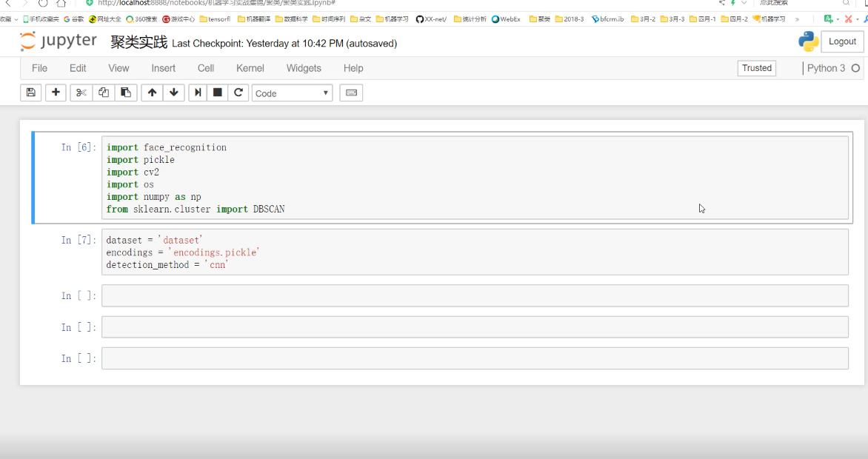Expand the bookmarks overflow chevron
The image size is (868, 459).
797,19
